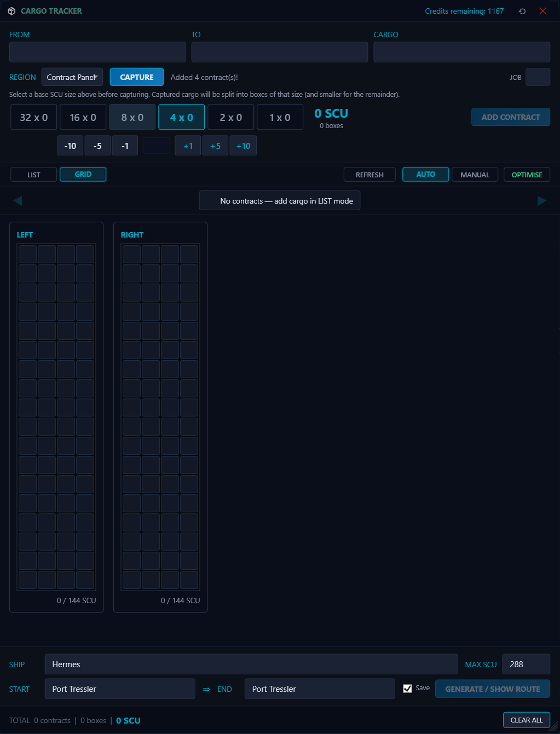Image resolution: width=560 pixels, height=734 pixels.
Task: Click the +1 increment button
Action: point(188,146)
